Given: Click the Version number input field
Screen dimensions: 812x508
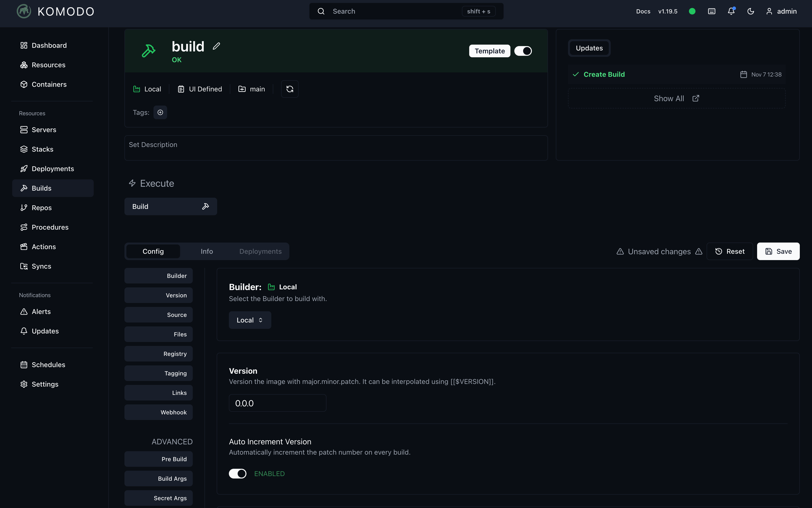Looking at the screenshot, I should (x=277, y=403).
